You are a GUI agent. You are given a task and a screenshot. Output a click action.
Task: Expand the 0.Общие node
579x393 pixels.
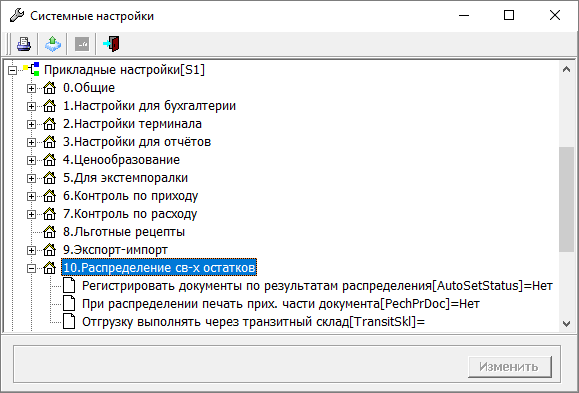click(31, 88)
